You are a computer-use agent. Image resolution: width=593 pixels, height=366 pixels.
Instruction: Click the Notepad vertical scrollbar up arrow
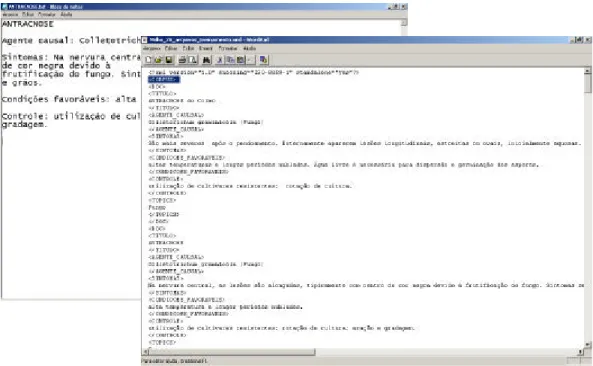tap(404, 23)
